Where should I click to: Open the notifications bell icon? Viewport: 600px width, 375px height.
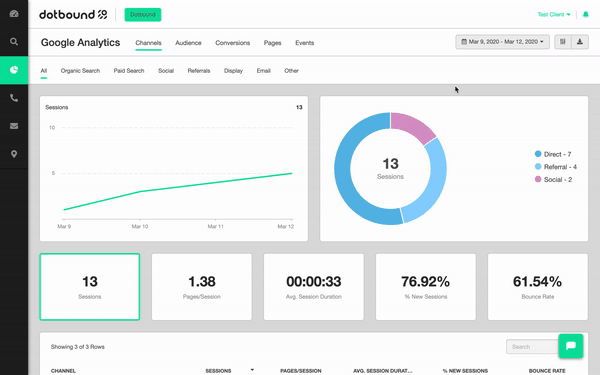tap(585, 15)
